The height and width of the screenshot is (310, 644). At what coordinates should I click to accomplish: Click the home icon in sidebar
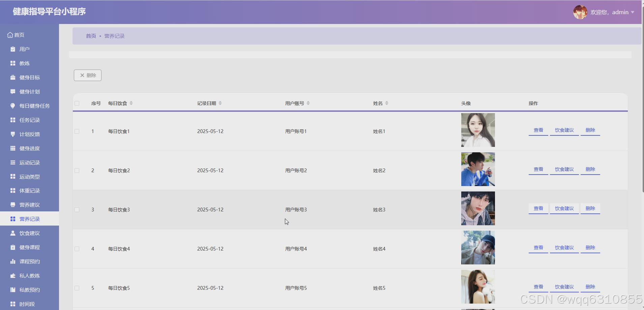[x=10, y=35]
